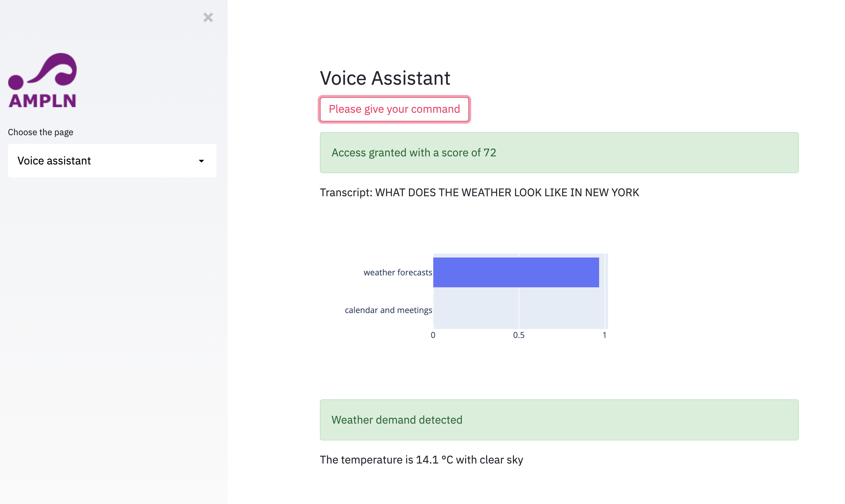
Task: Click the transcript text line
Action: (x=479, y=193)
